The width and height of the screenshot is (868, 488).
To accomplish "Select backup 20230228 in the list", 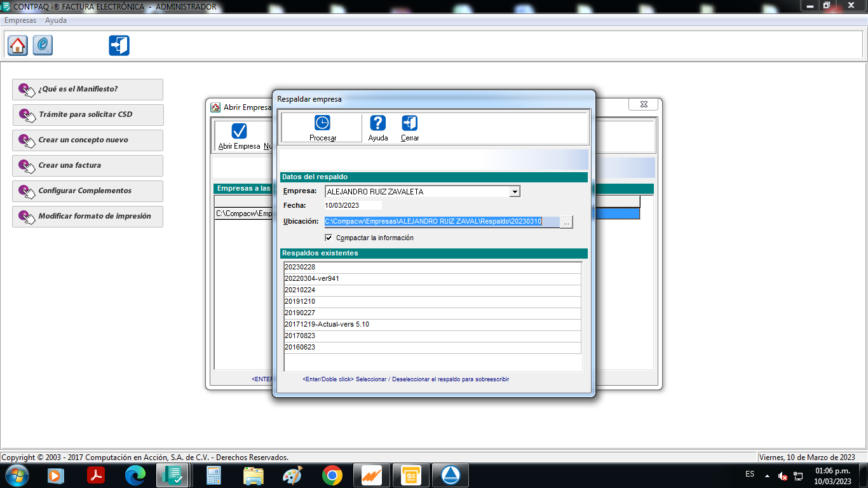I will pyautogui.click(x=432, y=268).
